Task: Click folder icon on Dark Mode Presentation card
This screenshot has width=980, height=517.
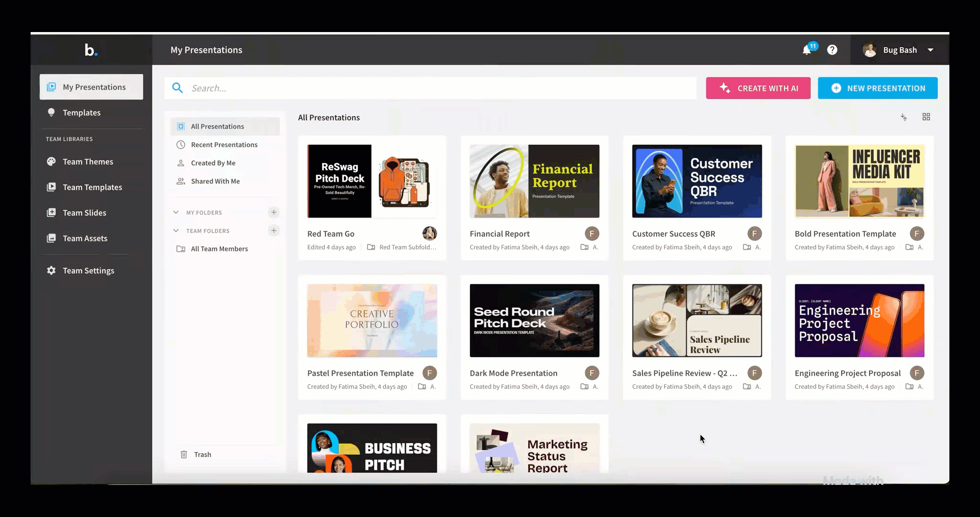Action: click(x=584, y=386)
